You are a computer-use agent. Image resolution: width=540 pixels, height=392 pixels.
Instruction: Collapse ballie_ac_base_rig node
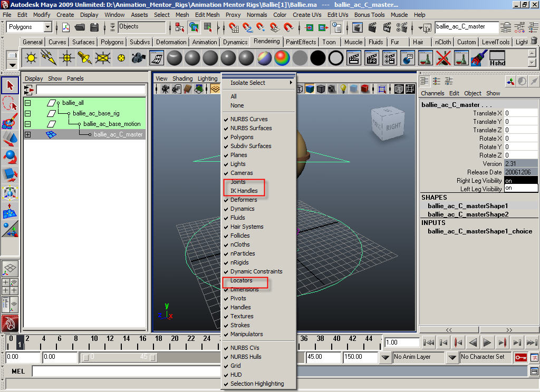[x=28, y=114]
